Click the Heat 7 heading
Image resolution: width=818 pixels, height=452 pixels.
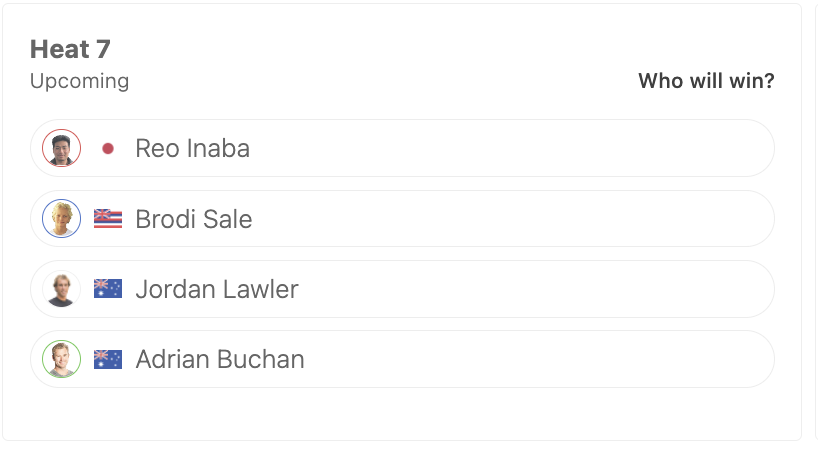[x=70, y=49]
